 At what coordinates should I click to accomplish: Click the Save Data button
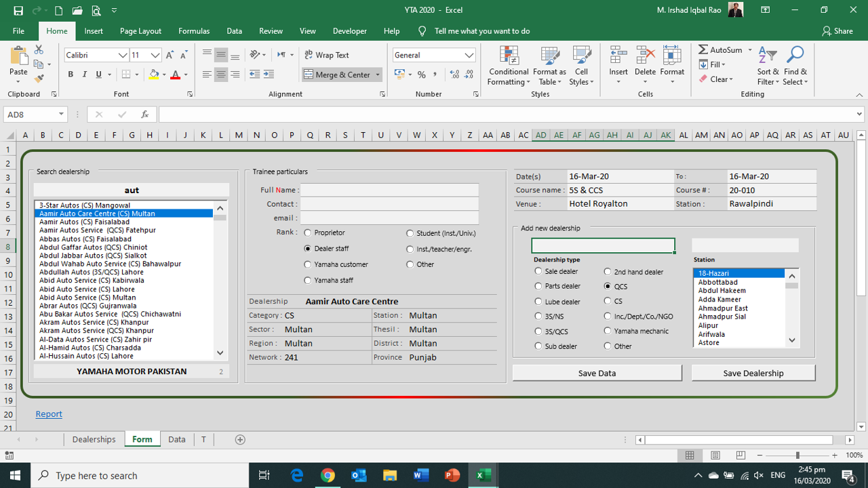point(597,373)
